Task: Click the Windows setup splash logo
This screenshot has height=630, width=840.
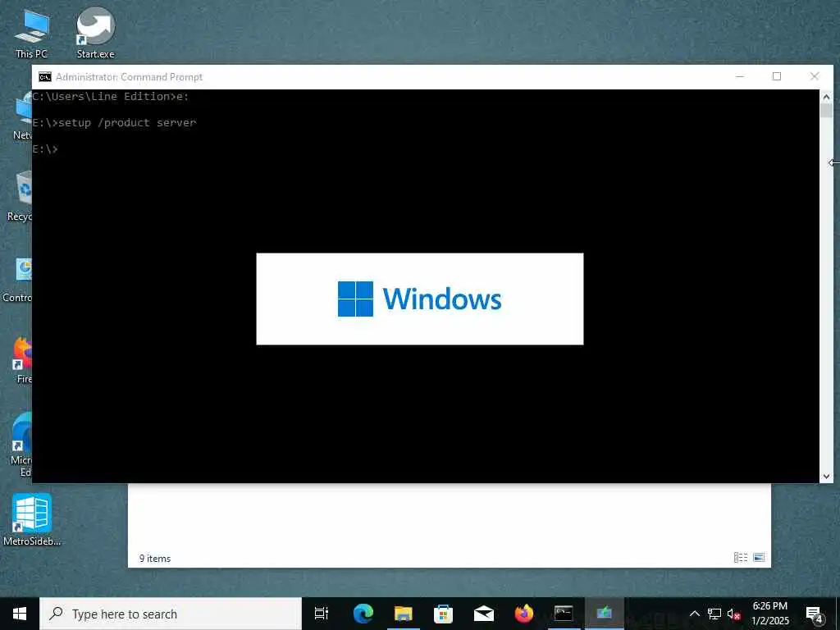Action: tap(419, 299)
